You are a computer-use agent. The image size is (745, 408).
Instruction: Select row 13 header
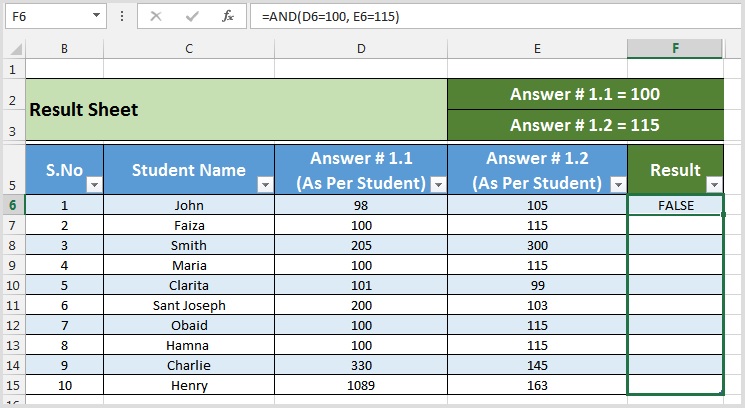[13, 345]
